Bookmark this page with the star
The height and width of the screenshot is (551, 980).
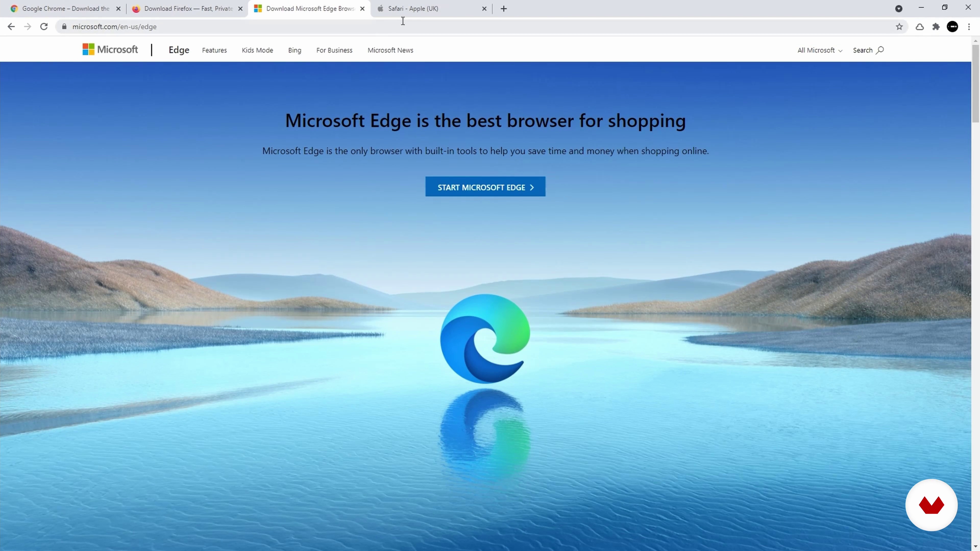tap(899, 27)
